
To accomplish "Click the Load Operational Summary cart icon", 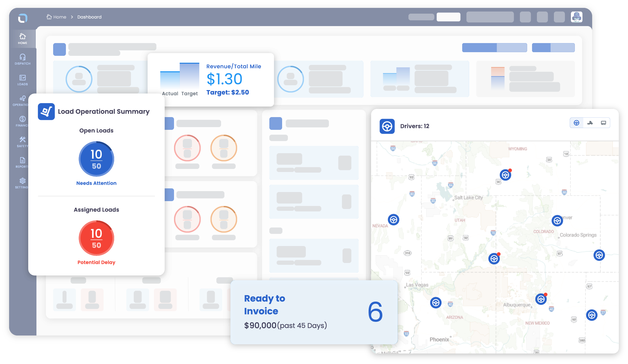I will (46, 112).
